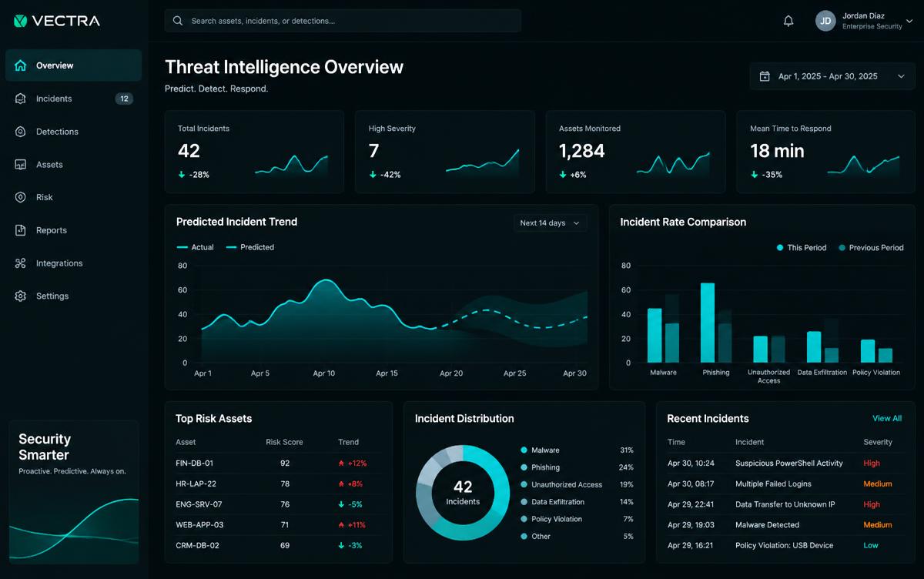
Task: Click the Overview home icon
Action: pyautogui.click(x=21, y=65)
